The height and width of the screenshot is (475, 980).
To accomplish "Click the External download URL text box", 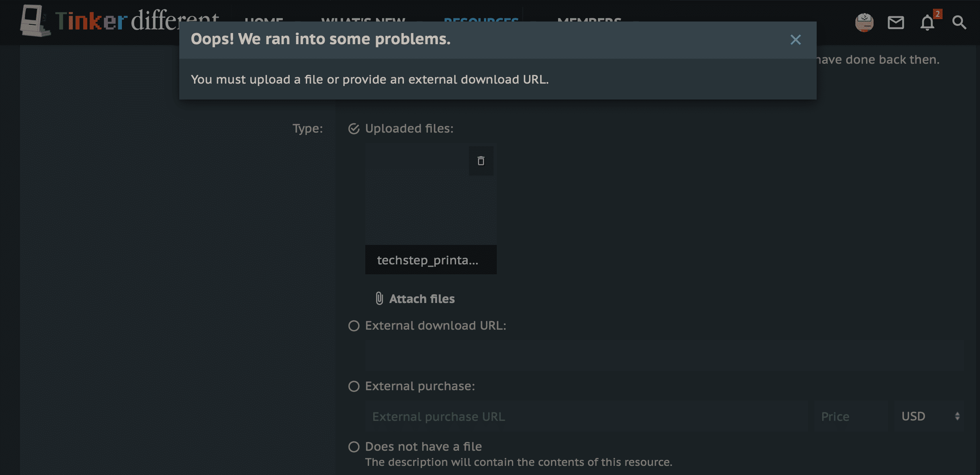I will coord(663,356).
